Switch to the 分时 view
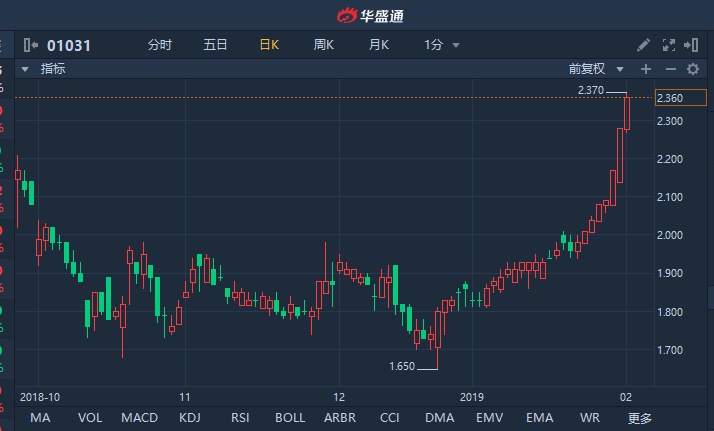The image size is (714, 431). 159,45
